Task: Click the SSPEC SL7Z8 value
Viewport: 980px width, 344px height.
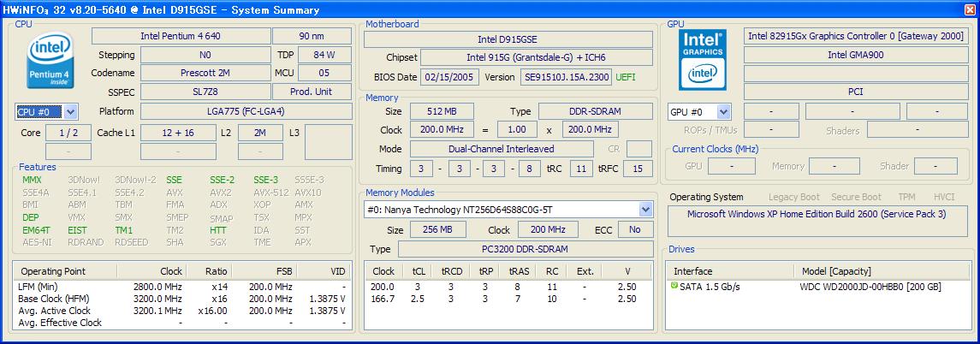Action: 205,92
